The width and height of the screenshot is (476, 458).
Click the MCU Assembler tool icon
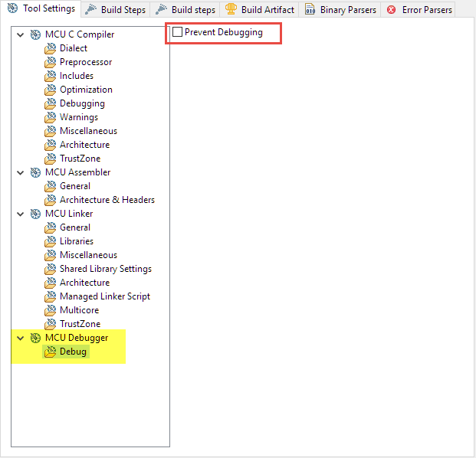coord(35,172)
